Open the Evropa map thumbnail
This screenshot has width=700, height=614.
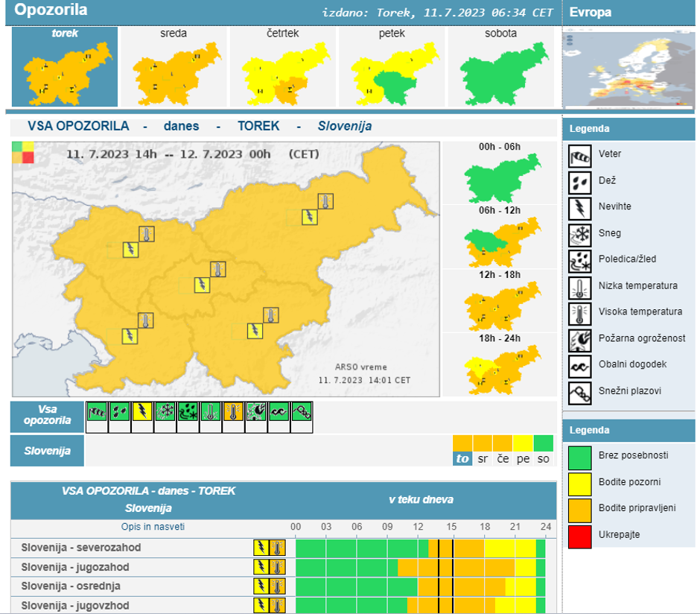point(629,68)
